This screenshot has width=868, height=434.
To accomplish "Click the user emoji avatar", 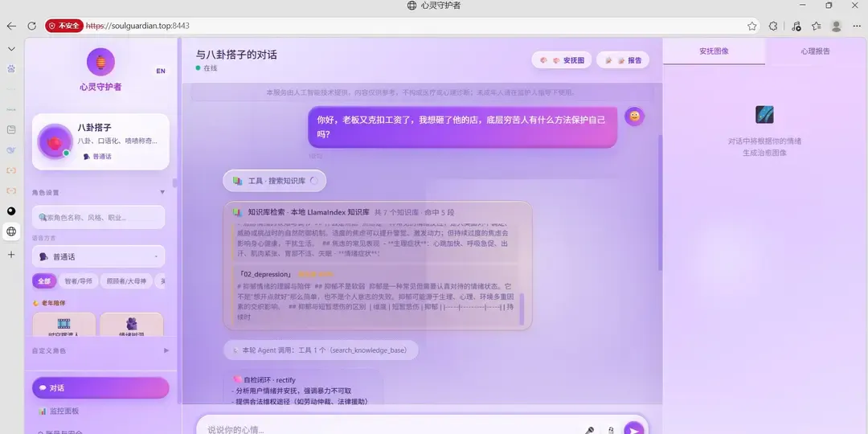I will pyautogui.click(x=634, y=117).
